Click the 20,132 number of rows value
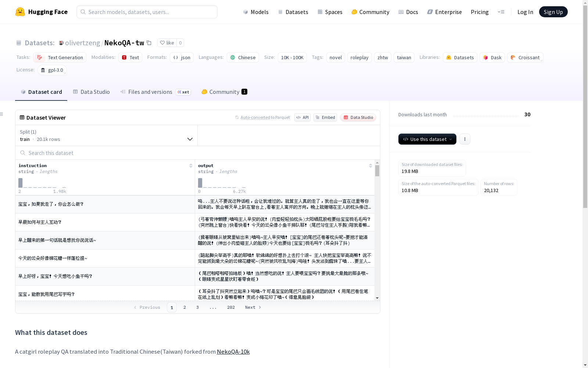The width and height of the screenshot is (588, 368). click(491, 191)
